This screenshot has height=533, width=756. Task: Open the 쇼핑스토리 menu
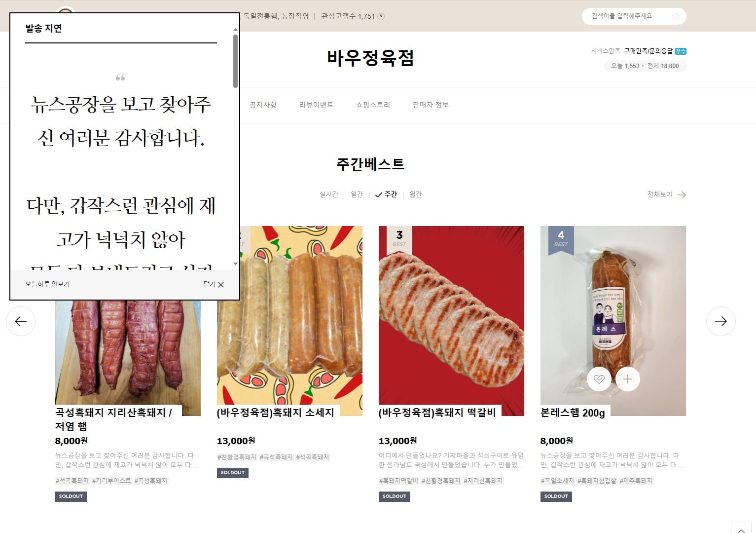[x=373, y=105]
